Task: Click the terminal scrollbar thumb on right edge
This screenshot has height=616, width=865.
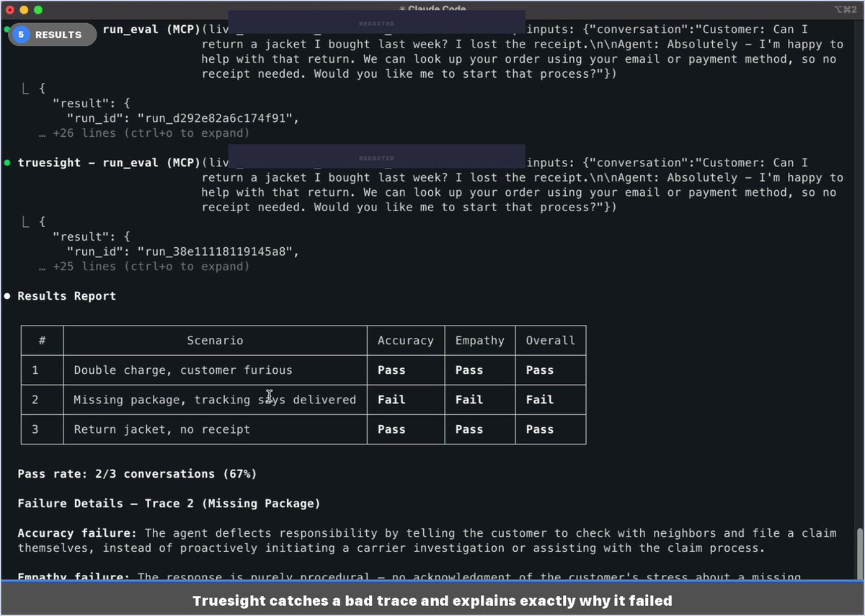Action: point(859,555)
